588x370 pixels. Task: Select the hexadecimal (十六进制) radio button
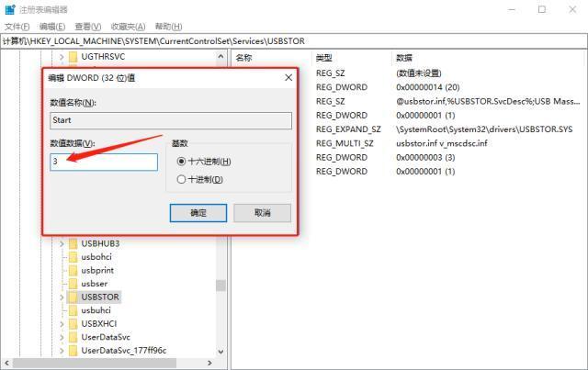coord(181,162)
